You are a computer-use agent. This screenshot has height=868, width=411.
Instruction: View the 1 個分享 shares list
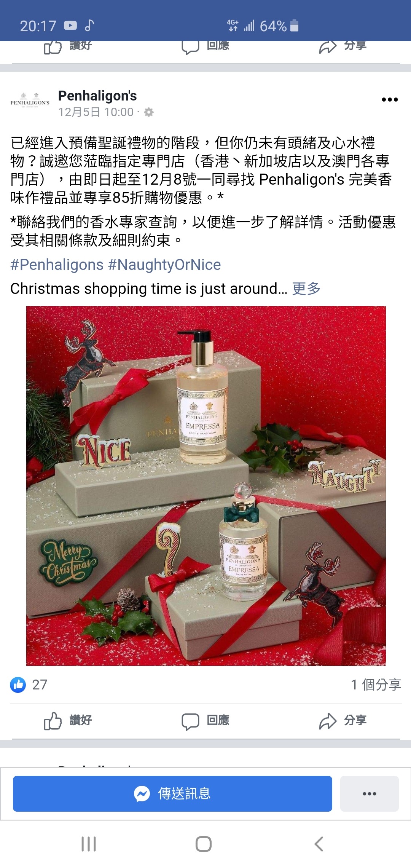[376, 685]
